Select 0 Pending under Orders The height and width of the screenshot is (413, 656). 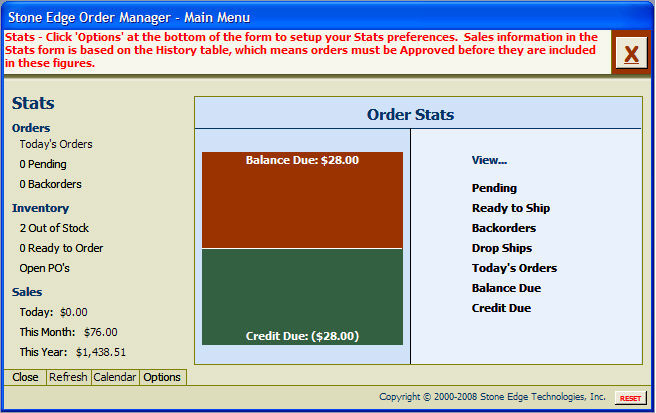pos(43,164)
